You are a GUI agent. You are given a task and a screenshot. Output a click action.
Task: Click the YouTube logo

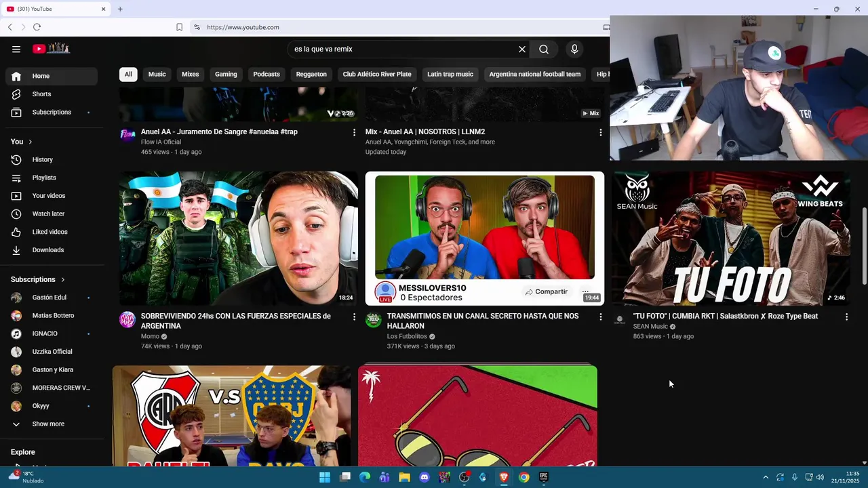click(x=52, y=49)
